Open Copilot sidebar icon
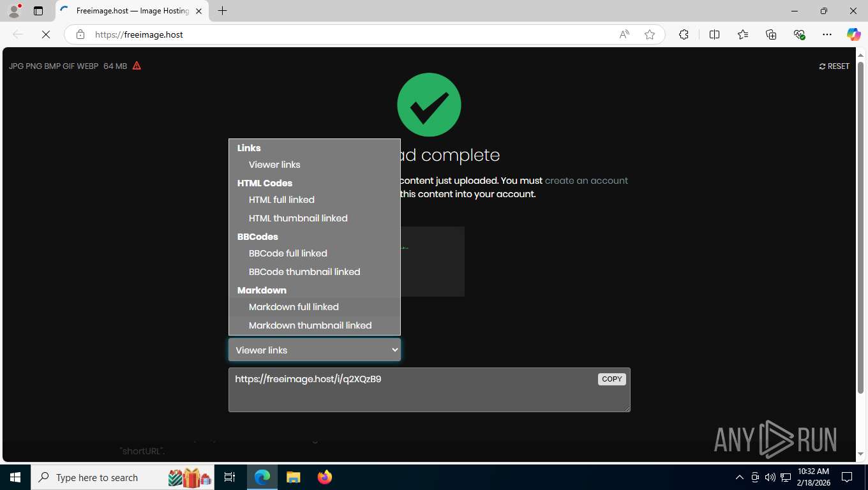Screen dimensions: 868x490 click(853, 34)
